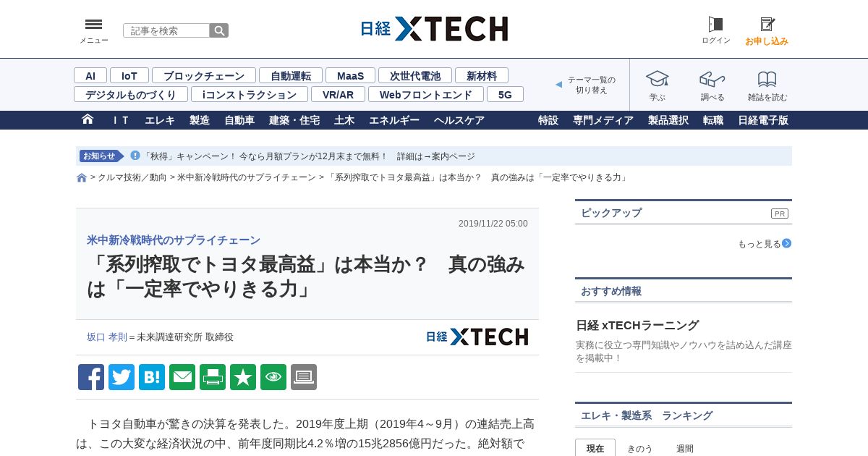Share article on Twitter
Screen dimensions: 868x456
[122, 377]
